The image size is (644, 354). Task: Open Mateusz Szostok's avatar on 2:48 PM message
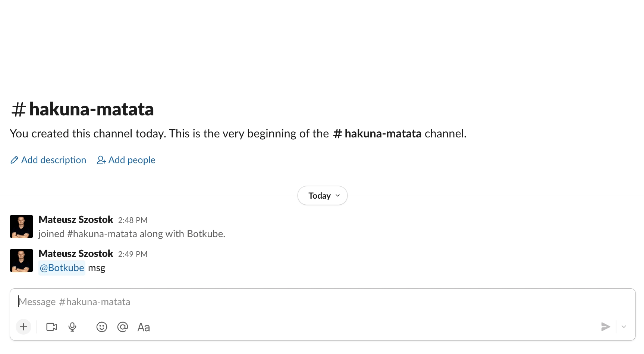[21, 226]
